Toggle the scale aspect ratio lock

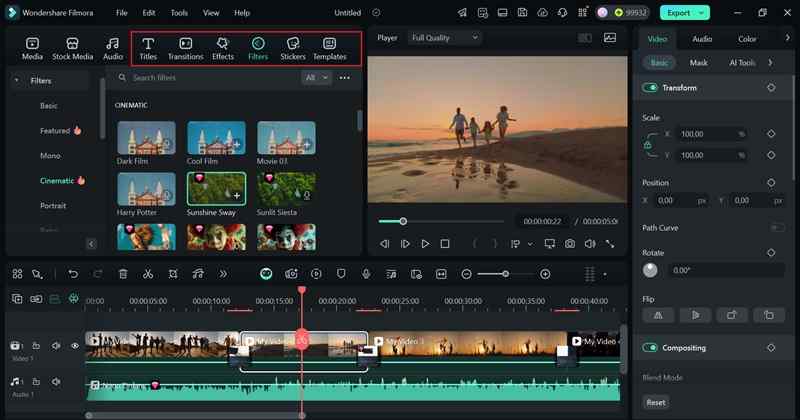coord(647,144)
